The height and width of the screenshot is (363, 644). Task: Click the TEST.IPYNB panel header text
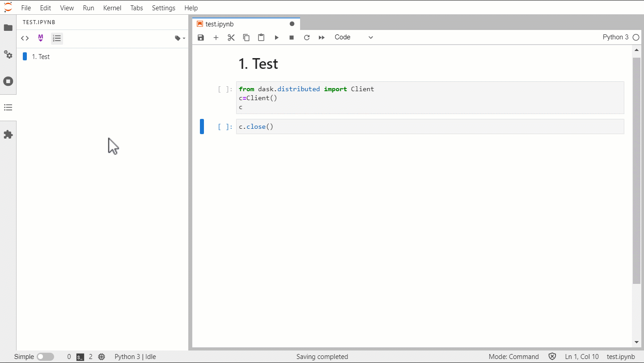click(39, 22)
